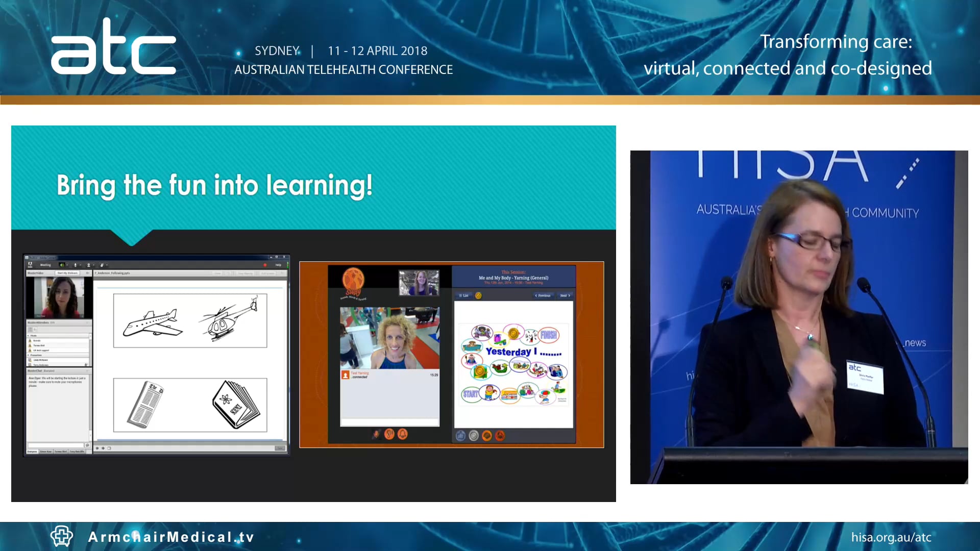Viewport: 980px width, 551px height.
Task: Open the List view in the SWAY session
Action: tap(464, 295)
